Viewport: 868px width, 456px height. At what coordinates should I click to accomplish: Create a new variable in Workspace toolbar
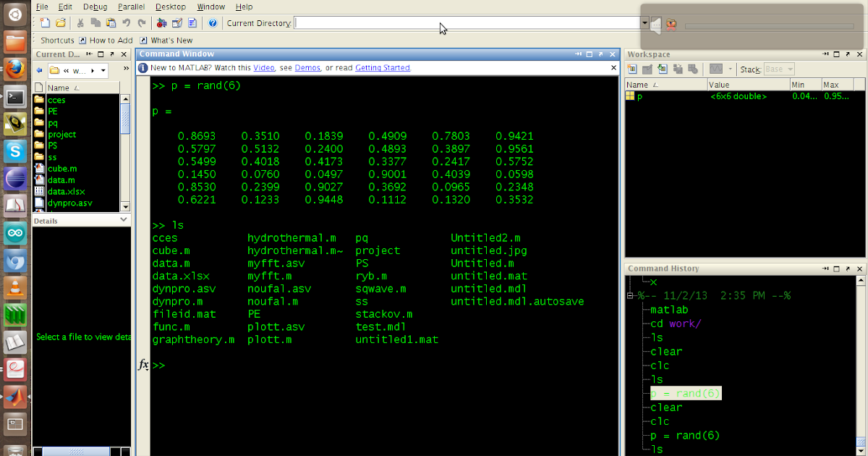(x=632, y=69)
